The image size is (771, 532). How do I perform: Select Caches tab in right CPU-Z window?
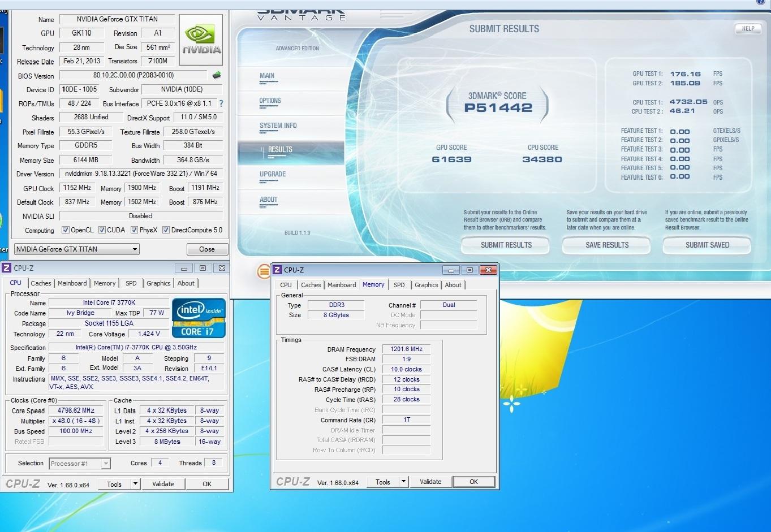[311, 285]
